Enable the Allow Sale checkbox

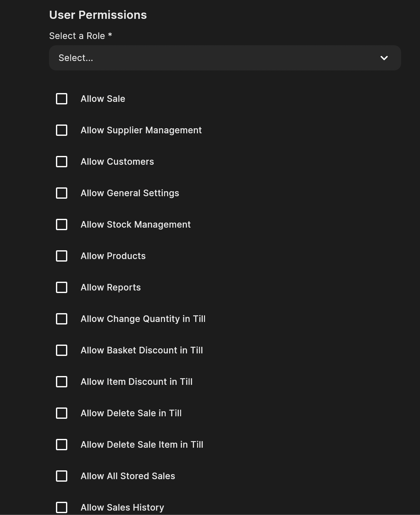(x=62, y=99)
